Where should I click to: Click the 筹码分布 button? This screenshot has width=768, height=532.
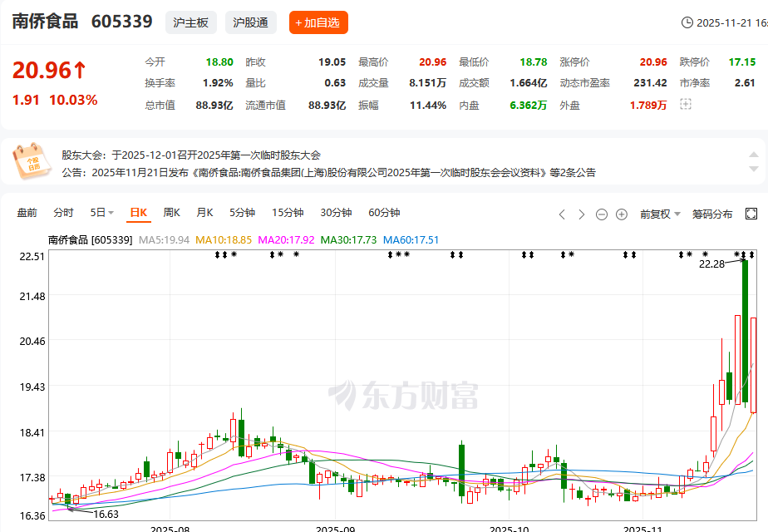(x=712, y=214)
